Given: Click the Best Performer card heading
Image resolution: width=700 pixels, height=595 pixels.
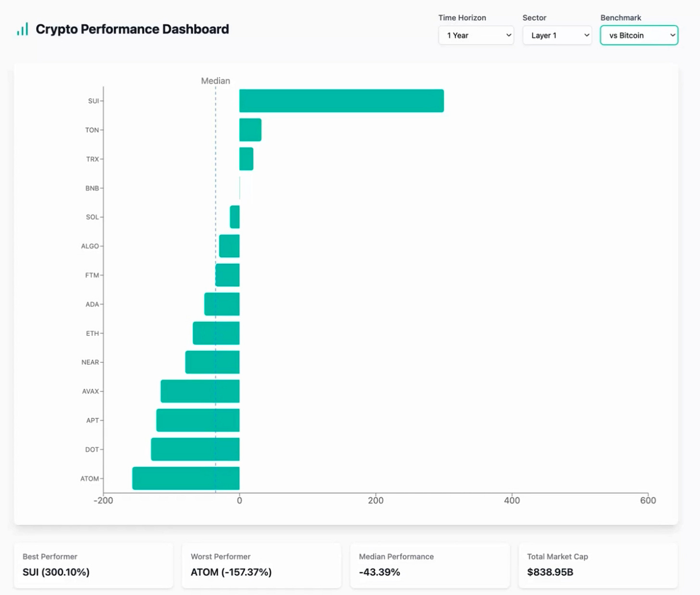Looking at the screenshot, I should click(x=50, y=557).
